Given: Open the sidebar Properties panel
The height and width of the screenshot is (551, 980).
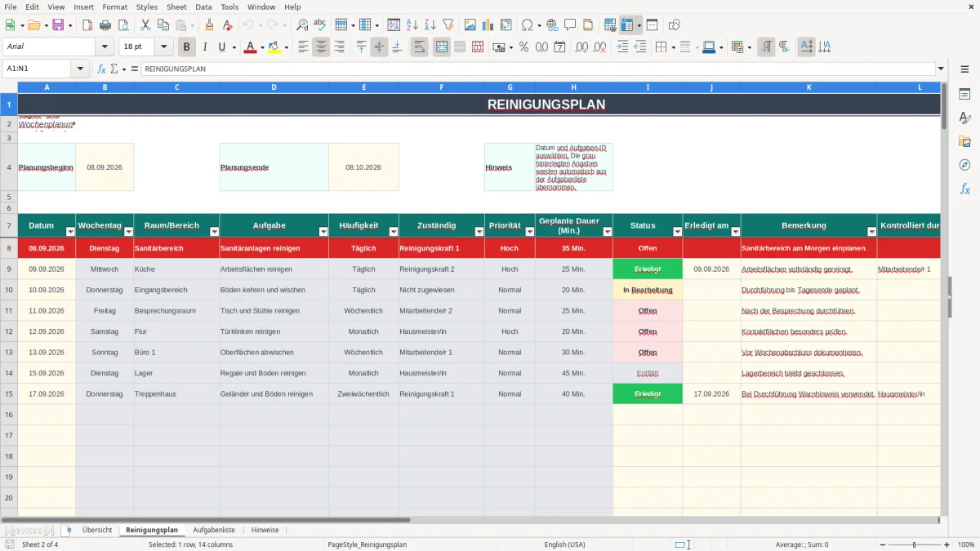Looking at the screenshot, I should [964, 95].
